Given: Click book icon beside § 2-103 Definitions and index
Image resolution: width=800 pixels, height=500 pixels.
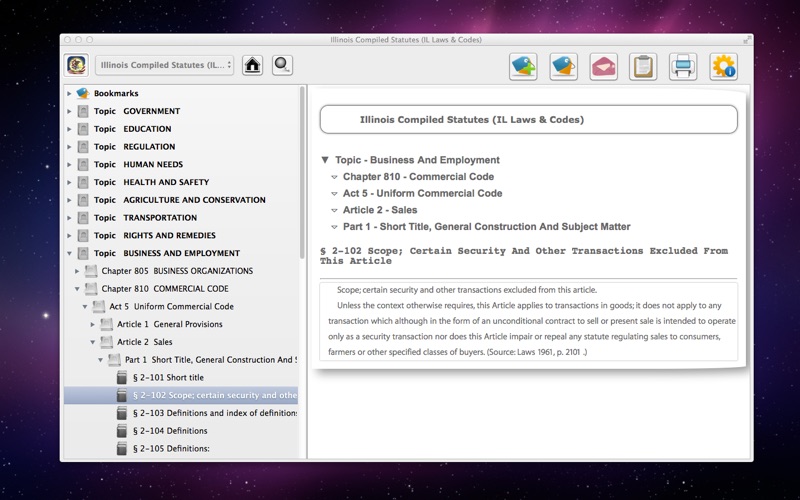Looking at the screenshot, I should [121, 413].
